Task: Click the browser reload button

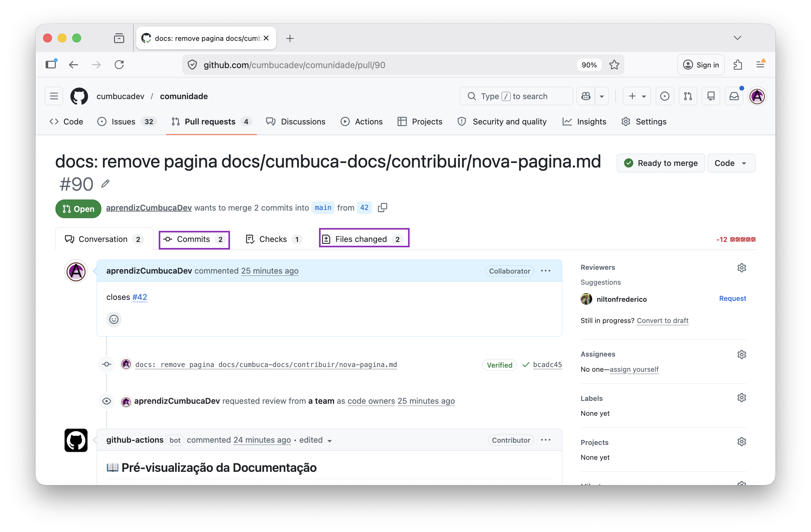Action: tap(119, 65)
